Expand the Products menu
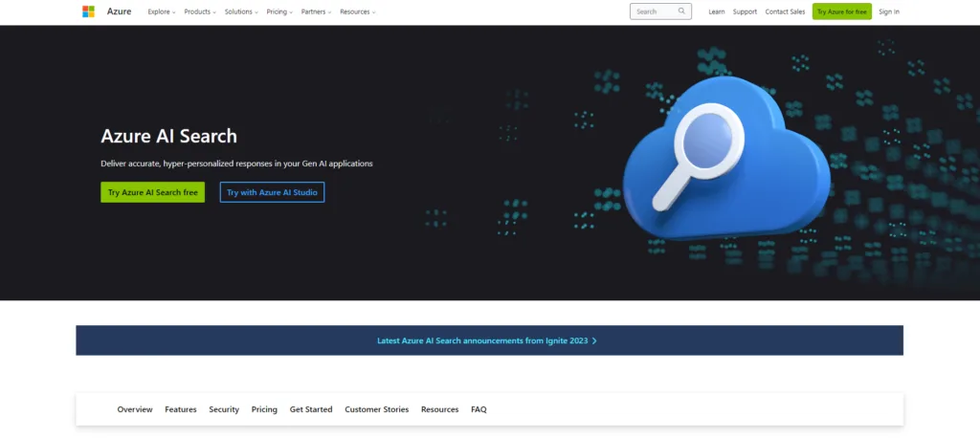 (200, 11)
